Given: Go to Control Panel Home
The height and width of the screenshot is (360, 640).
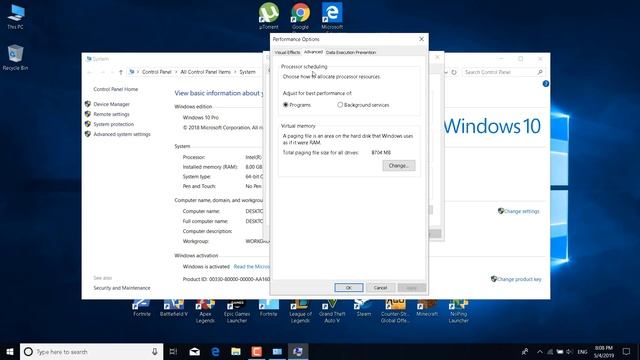Looking at the screenshot, I should 116,89.
